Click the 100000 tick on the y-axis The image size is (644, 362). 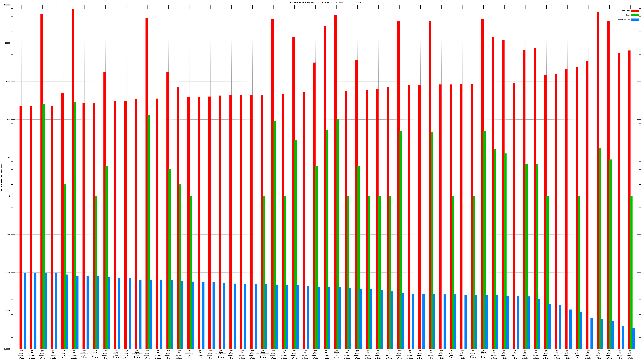[7, 5]
